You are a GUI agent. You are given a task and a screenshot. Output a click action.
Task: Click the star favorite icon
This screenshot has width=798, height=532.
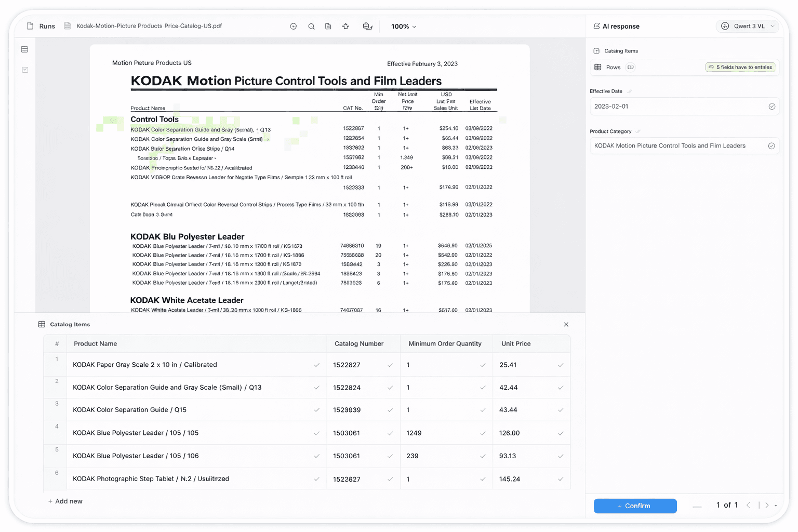[345, 26]
